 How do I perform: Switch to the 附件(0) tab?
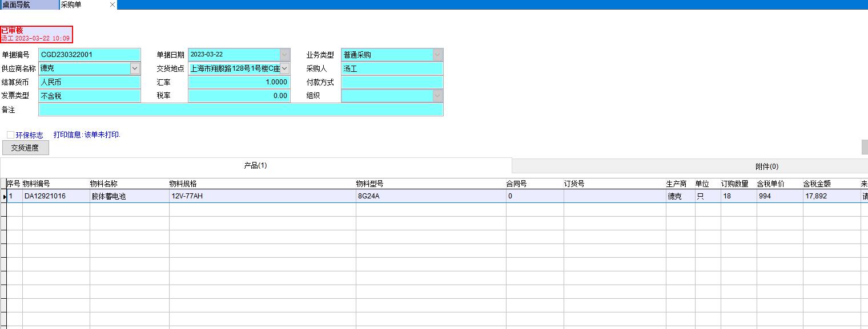pos(766,166)
